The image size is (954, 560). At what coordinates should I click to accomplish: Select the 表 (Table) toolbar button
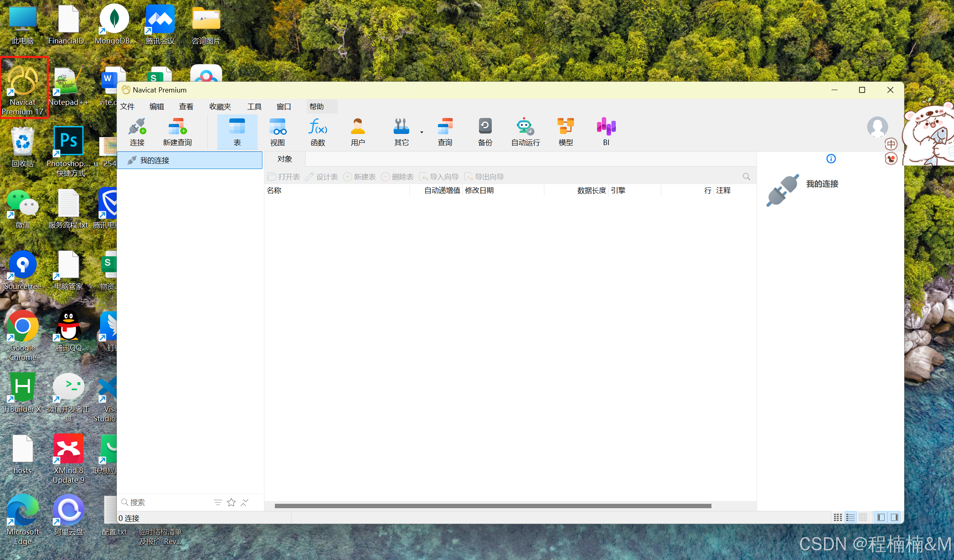tap(237, 132)
